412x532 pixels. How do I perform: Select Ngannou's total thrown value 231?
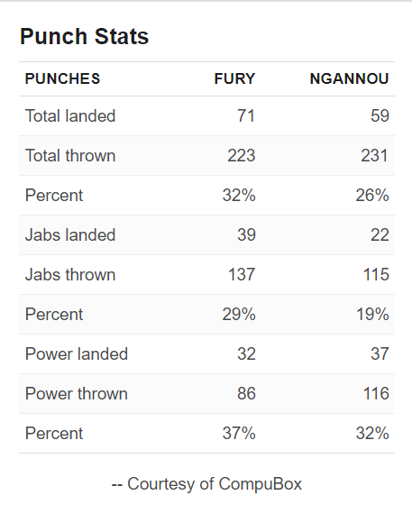[374, 155]
